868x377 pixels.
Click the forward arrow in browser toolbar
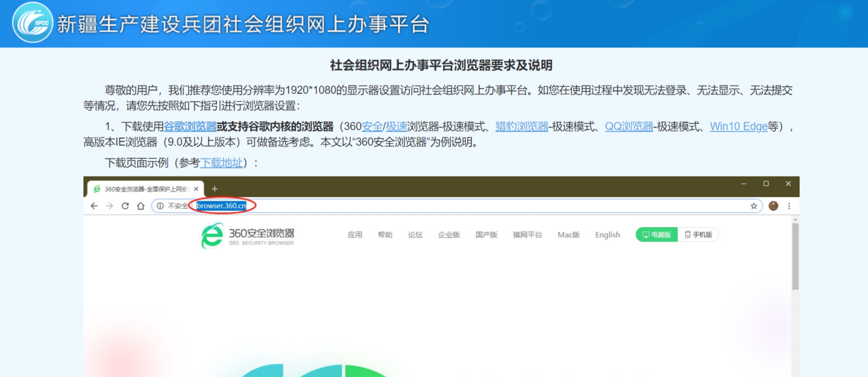click(109, 206)
